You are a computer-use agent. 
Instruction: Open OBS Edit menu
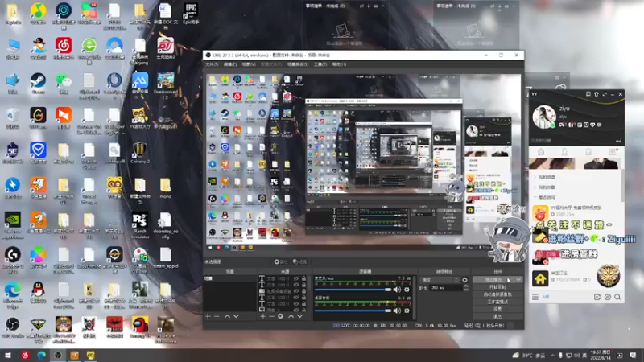[230, 64]
